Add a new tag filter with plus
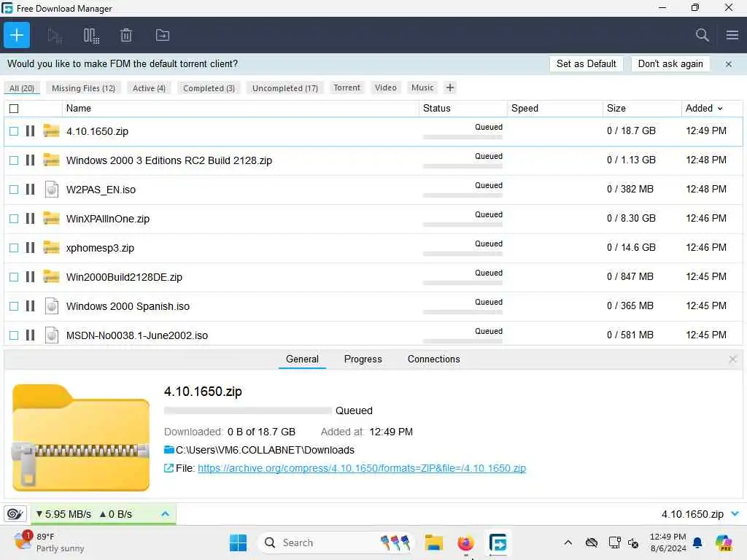Screen dimensions: 747x560 click(449, 87)
